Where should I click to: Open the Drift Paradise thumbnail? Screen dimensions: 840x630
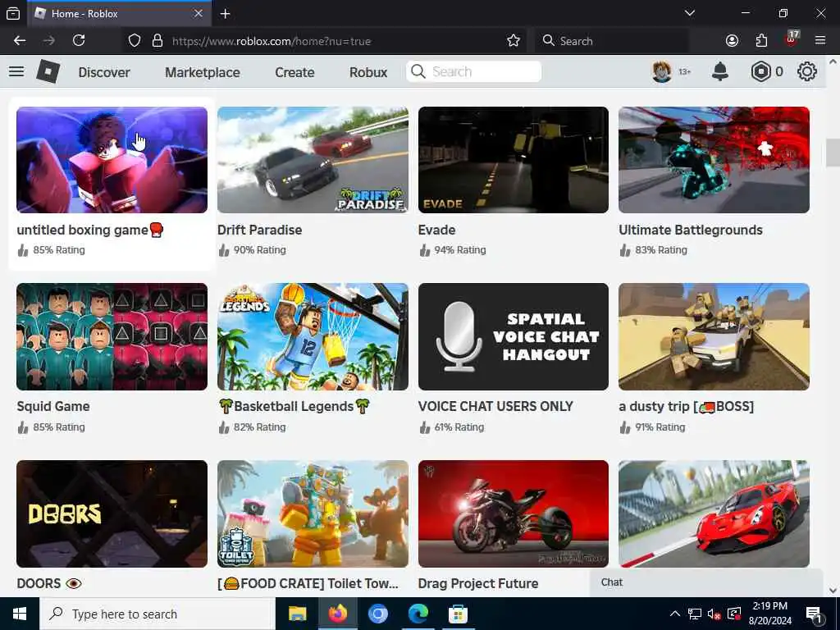[x=313, y=160]
